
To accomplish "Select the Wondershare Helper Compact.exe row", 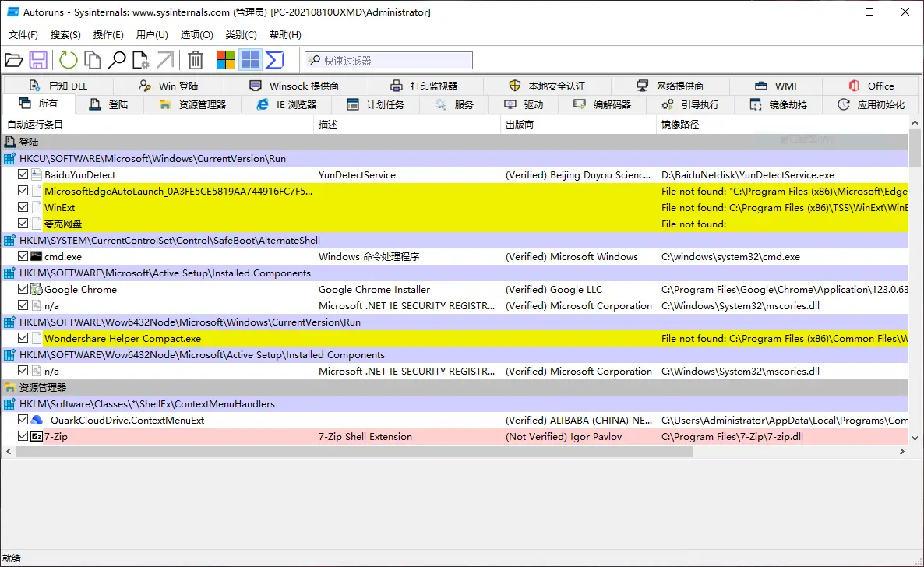I will pos(122,339).
